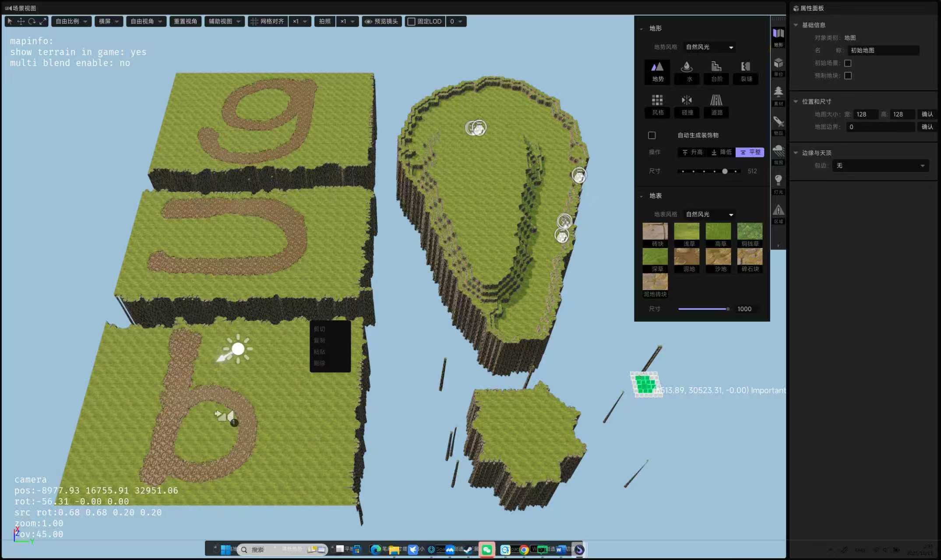Expand the 自由视角 dropdown in toolbar

coord(146,21)
